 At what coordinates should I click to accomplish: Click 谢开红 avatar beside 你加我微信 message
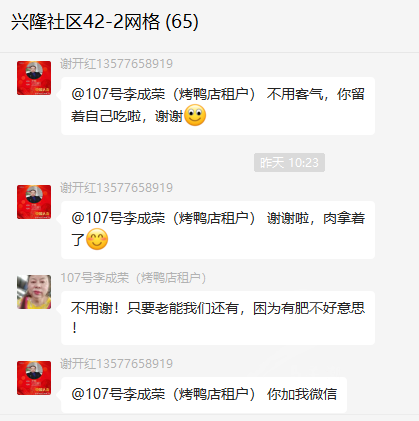point(34,378)
